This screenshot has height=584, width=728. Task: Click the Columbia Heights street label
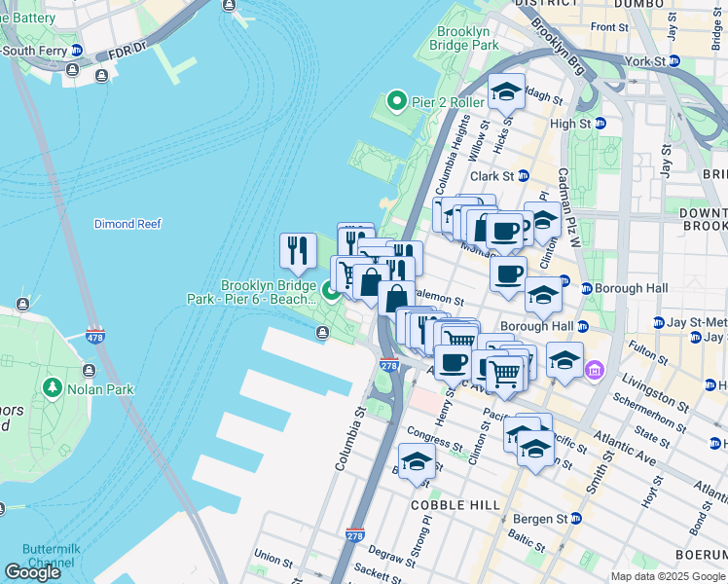click(453, 155)
